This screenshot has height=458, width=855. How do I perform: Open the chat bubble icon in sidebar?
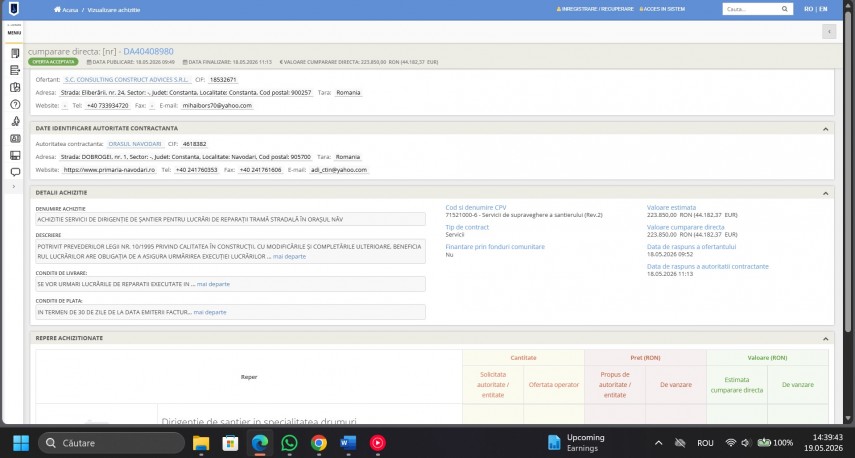pyautogui.click(x=15, y=172)
